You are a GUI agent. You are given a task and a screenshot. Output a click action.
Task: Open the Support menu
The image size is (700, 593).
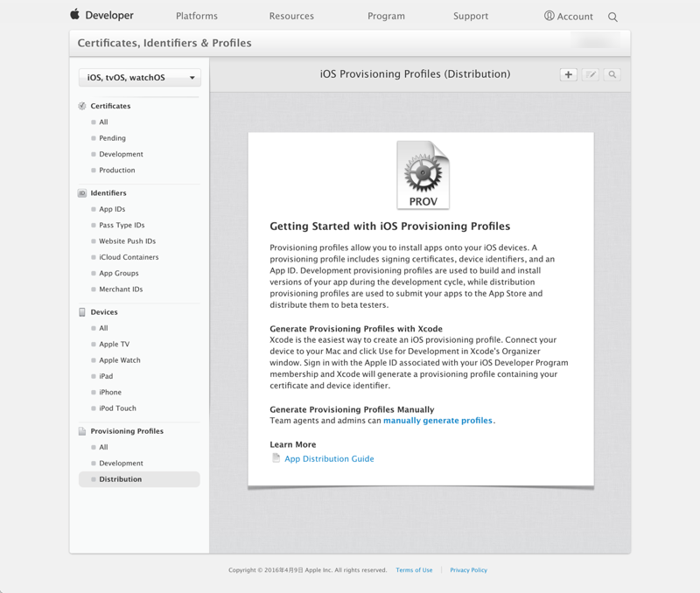pos(471,16)
